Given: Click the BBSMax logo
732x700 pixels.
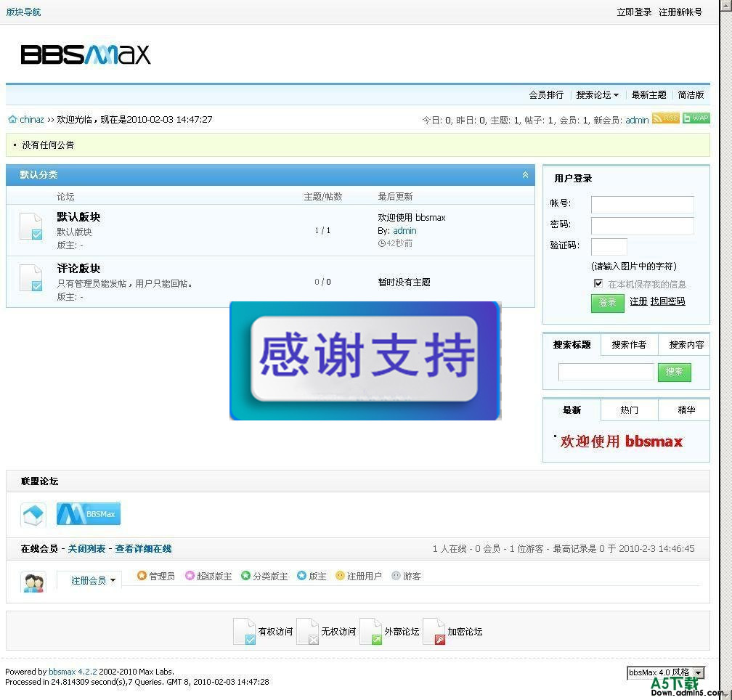Looking at the screenshot, I should coord(86,54).
